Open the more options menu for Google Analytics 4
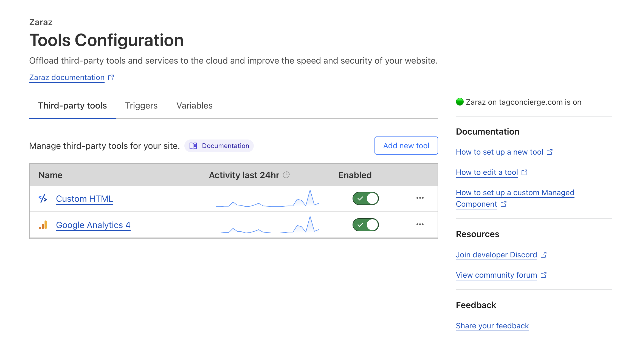The height and width of the screenshot is (364, 642). (x=420, y=224)
